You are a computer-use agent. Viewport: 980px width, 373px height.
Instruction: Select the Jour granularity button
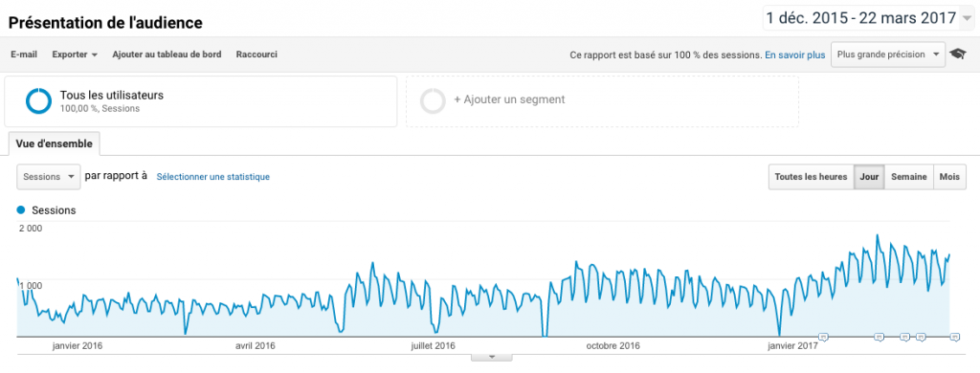(869, 177)
